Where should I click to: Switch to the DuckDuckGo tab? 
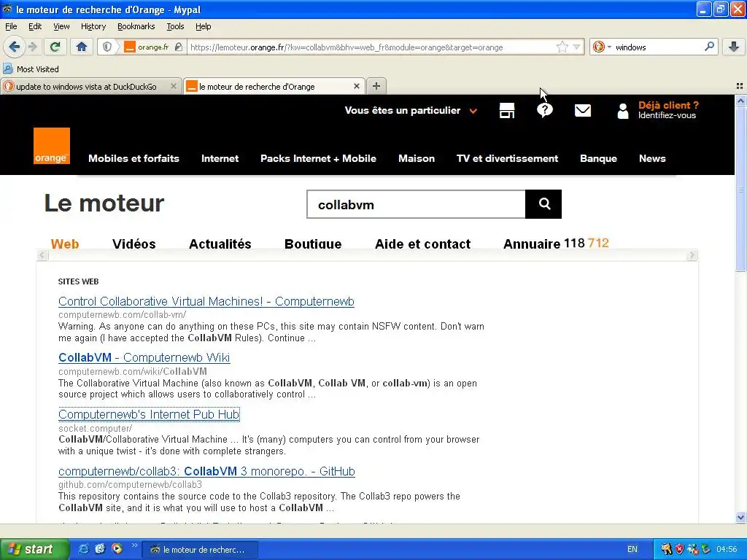point(86,87)
